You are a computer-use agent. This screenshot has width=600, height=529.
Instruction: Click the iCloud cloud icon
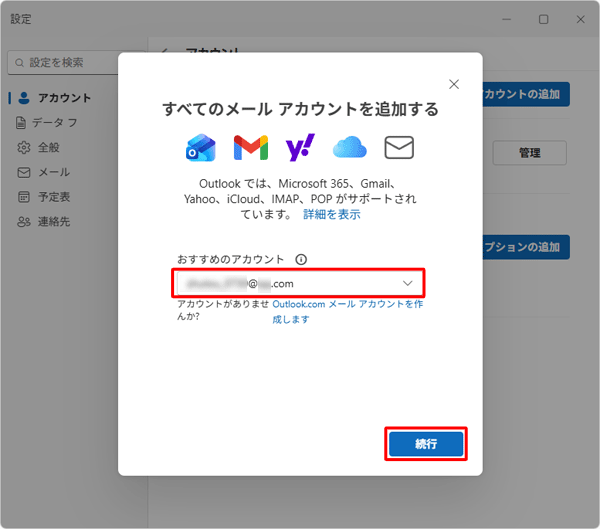click(x=350, y=147)
